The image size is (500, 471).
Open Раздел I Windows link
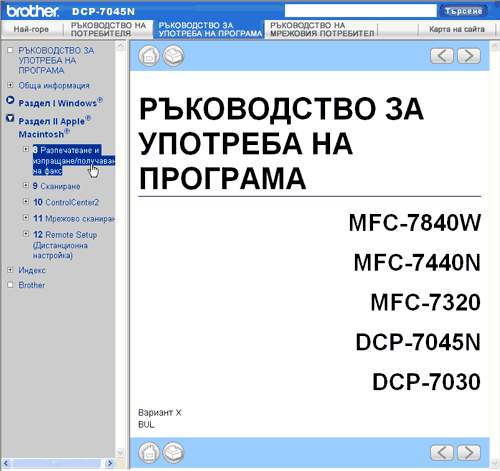point(60,102)
